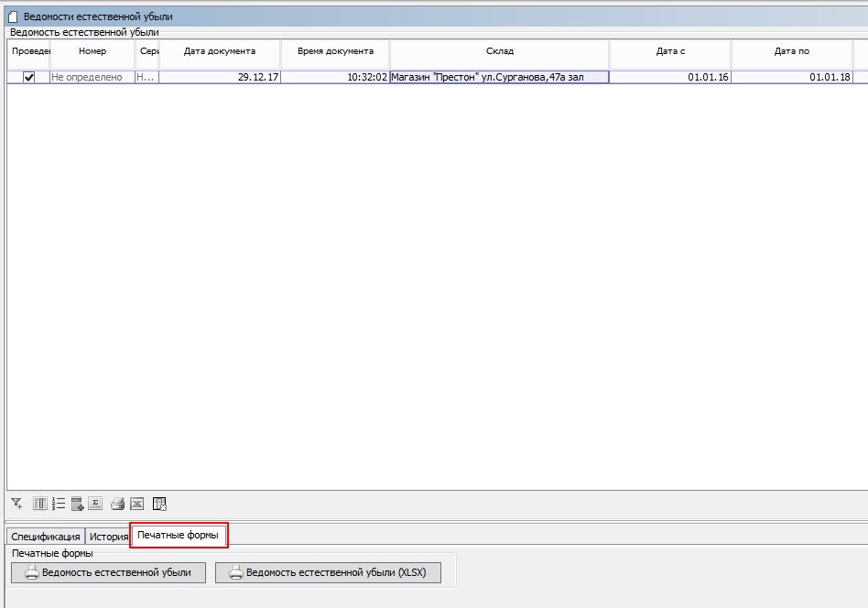This screenshot has width=868, height=608.
Task: Click the numbered list icon in toolbar
Action: (59, 504)
